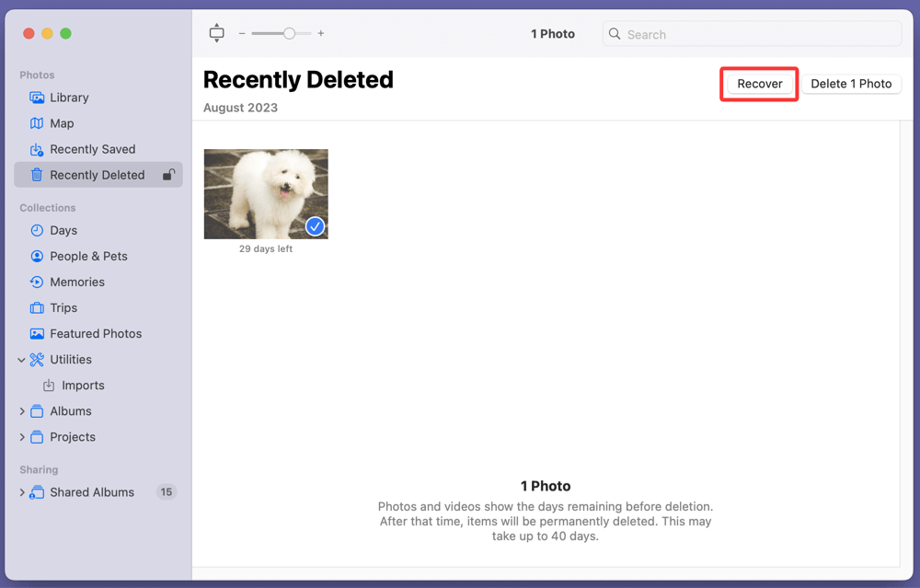Open Featured Photos via its picture icon

point(37,333)
